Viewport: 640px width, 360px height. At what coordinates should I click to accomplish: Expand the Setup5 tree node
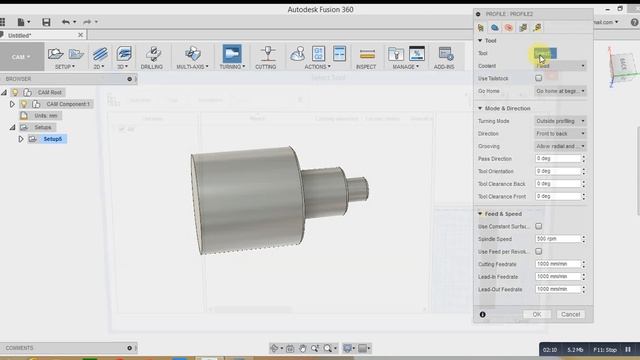point(21,139)
